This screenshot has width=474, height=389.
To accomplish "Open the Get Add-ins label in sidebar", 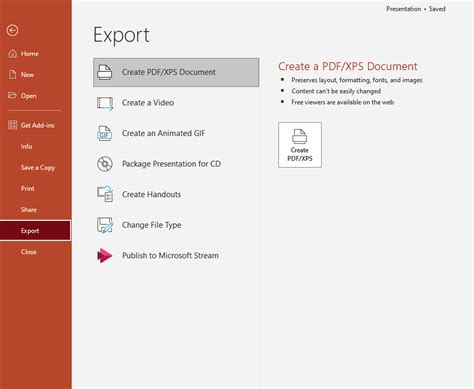I will (x=38, y=125).
